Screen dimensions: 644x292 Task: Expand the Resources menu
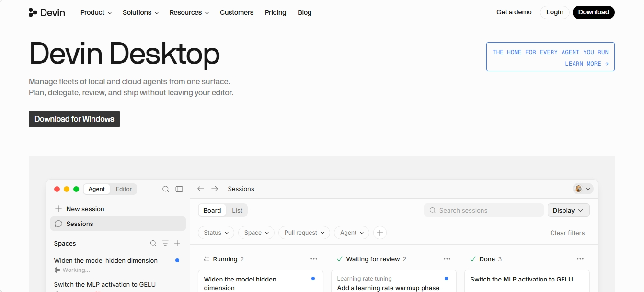tap(189, 12)
